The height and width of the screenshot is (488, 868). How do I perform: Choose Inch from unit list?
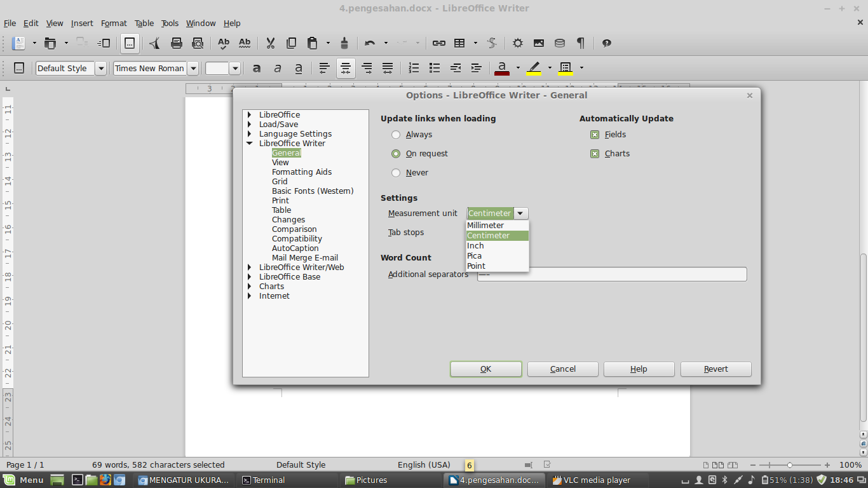coord(498,246)
